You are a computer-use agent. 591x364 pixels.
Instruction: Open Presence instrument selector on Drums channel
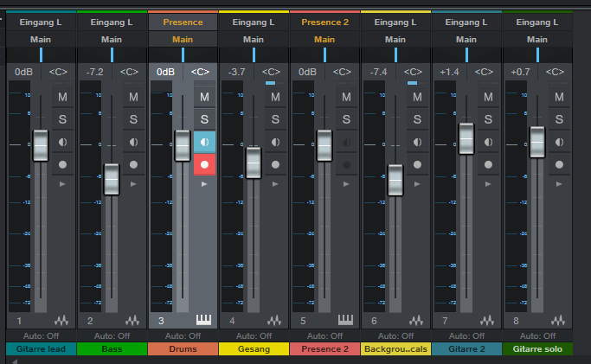click(x=183, y=22)
